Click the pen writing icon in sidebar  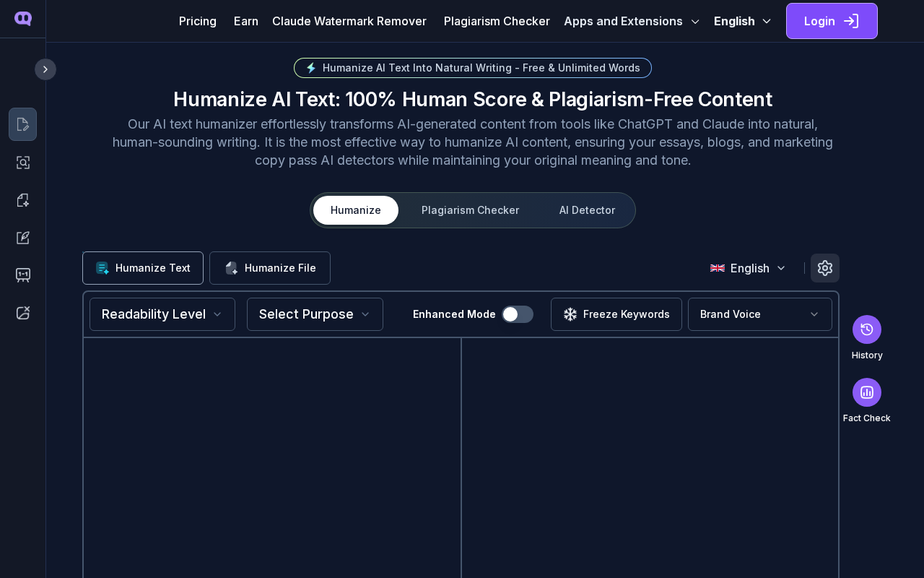22,238
